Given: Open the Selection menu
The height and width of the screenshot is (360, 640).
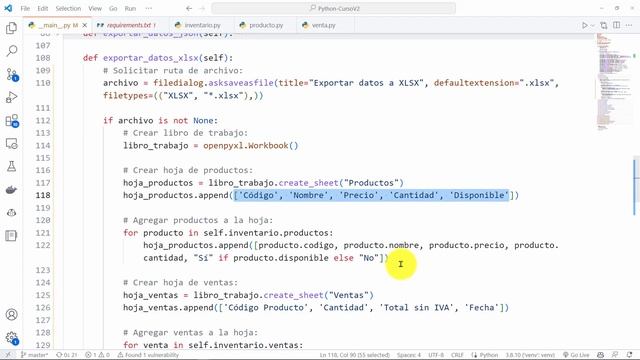Looking at the screenshot, I should [x=68, y=8].
